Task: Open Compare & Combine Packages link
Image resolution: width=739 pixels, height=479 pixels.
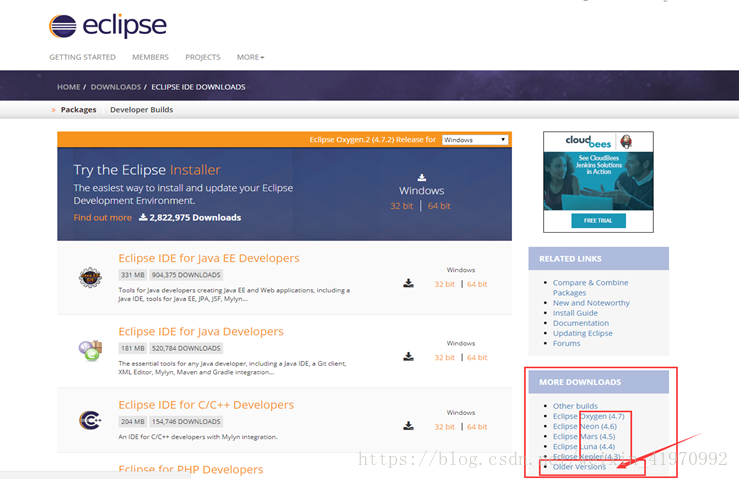Action: pyautogui.click(x=590, y=288)
